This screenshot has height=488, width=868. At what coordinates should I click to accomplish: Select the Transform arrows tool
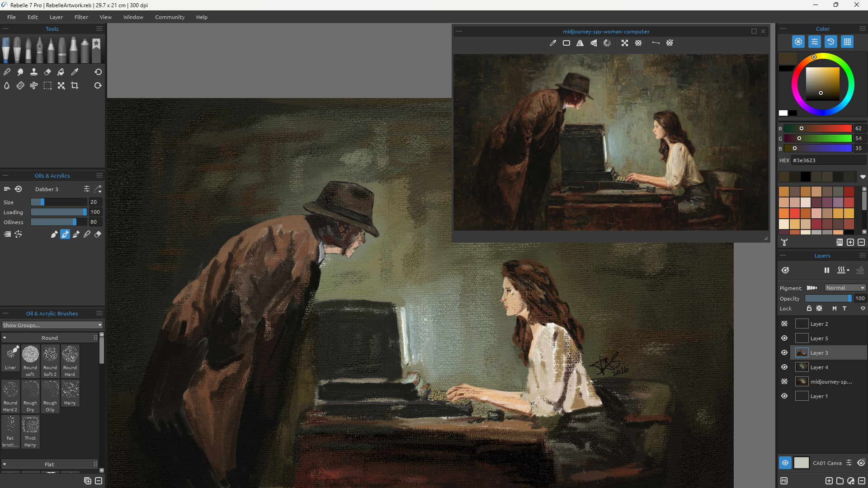click(61, 85)
